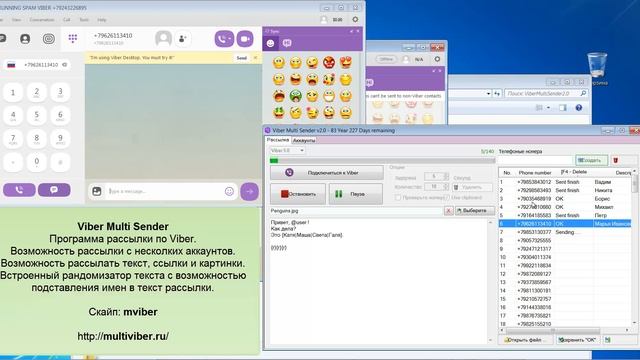The width and height of the screenshot is (640, 360).
Task: Click the contact avatar in chat header
Action: (x=163, y=39)
